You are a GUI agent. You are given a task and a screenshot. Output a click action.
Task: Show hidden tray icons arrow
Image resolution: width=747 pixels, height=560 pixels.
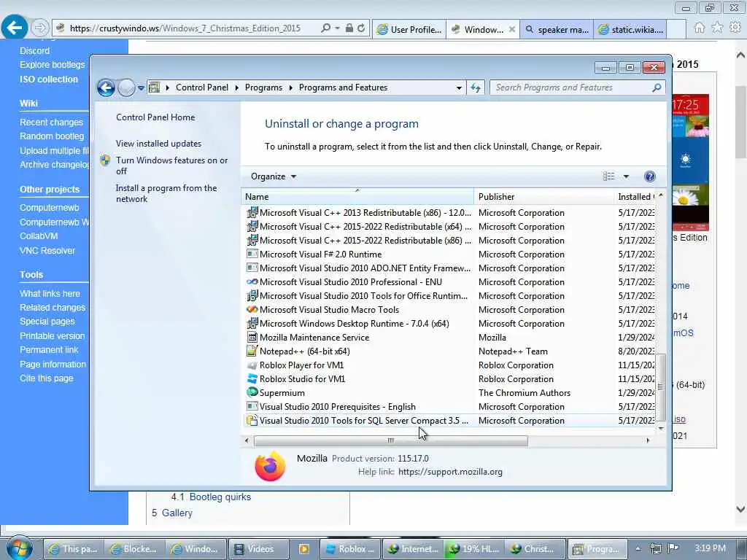[x=638, y=548]
